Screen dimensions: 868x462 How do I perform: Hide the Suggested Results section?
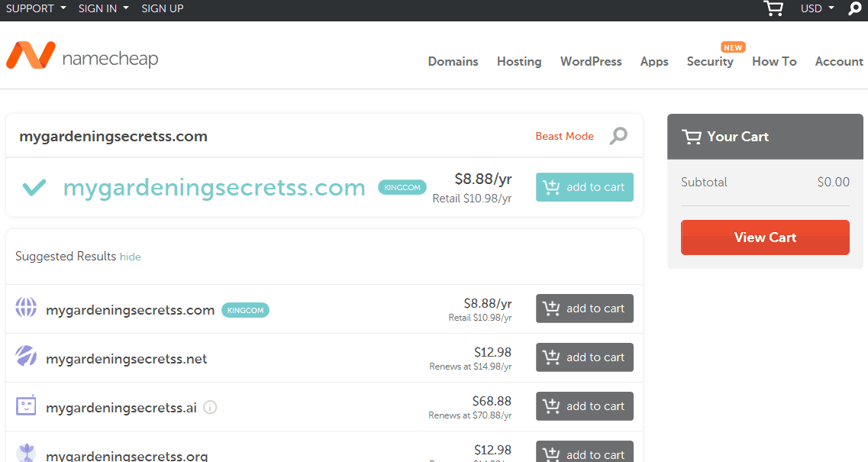pos(130,257)
